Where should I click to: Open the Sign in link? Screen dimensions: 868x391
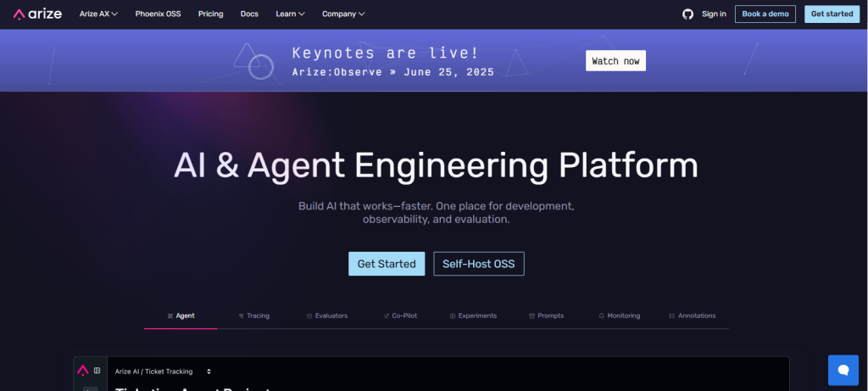(714, 14)
